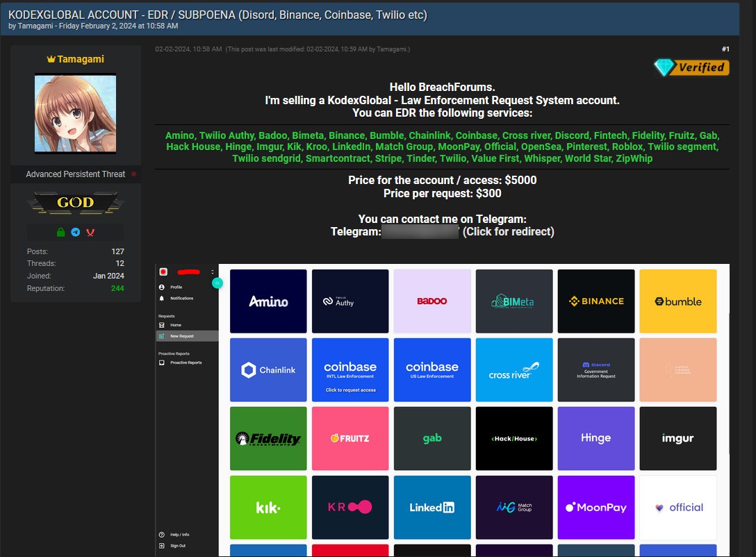The image size is (756, 557).
Task: Open the BIMeta tile
Action: 514,301
